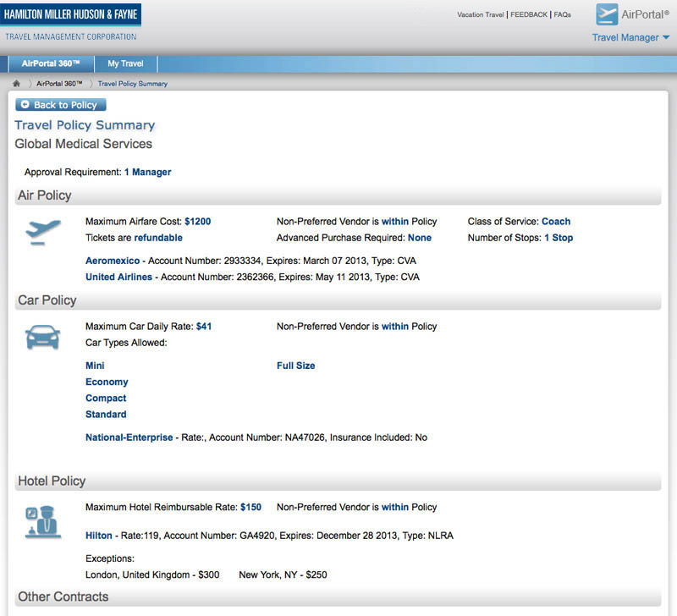Image resolution: width=677 pixels, height=616 pixels.
Task: Click the Global Medical Services heading
Action: coord(83,144)
